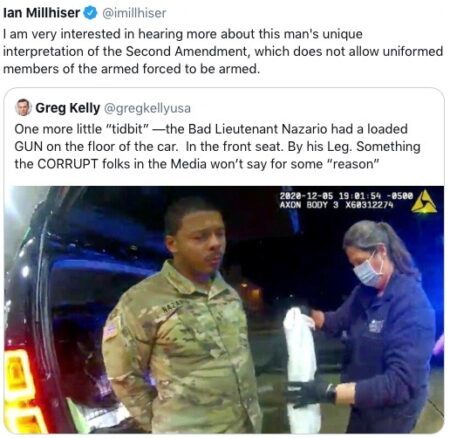
Task: Click the blue verified badge icon
Action: pyautogui.click(x=90, y=13)
